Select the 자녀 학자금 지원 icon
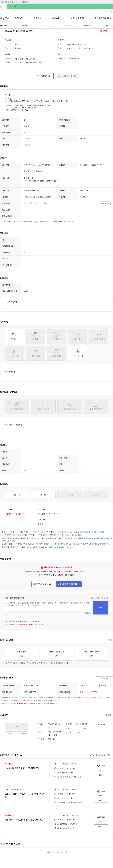 tap(99, 336)
